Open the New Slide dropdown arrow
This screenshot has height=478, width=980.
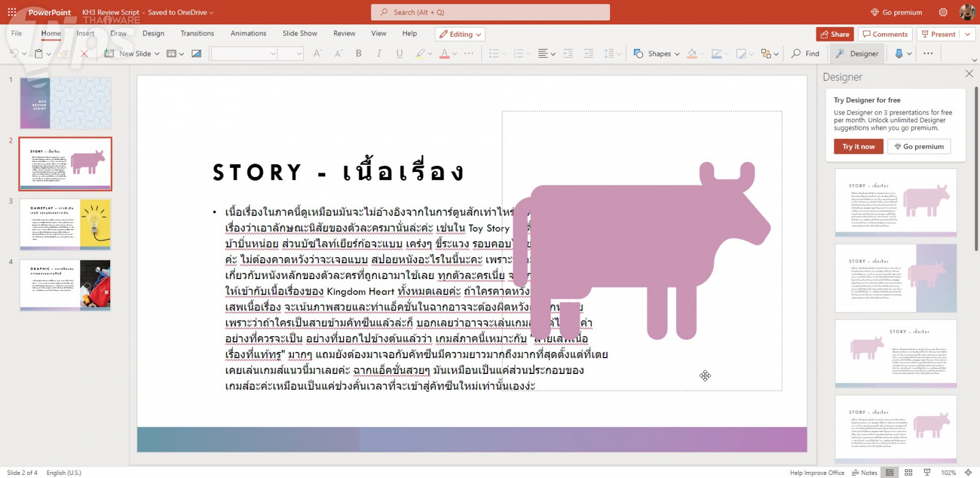pos(157,54)
